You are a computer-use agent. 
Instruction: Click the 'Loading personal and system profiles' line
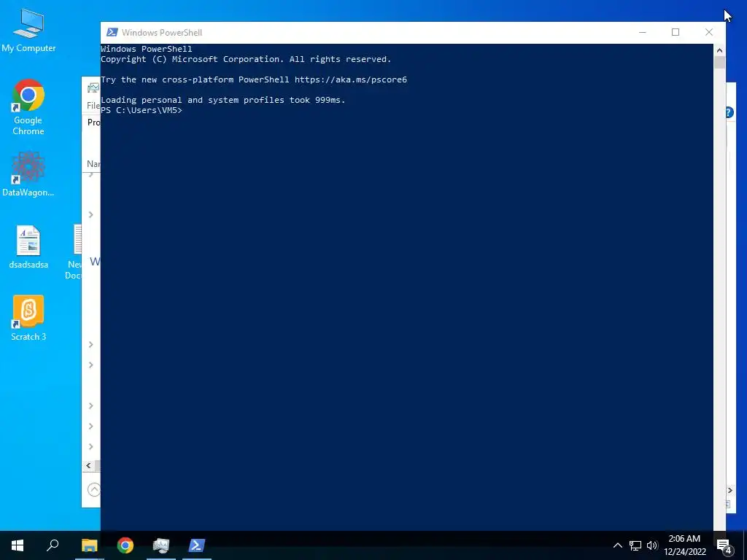pyautogui.click(x=223, y=100)
